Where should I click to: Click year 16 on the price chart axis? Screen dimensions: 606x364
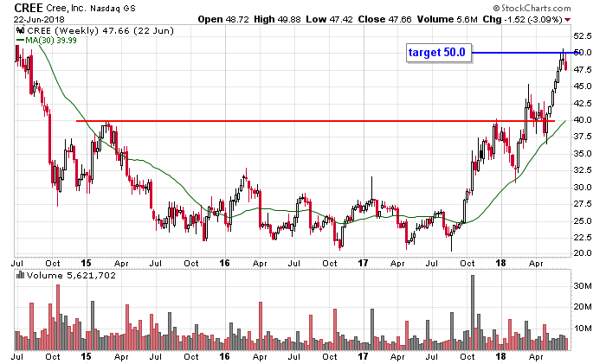click(x=224, y=263)
